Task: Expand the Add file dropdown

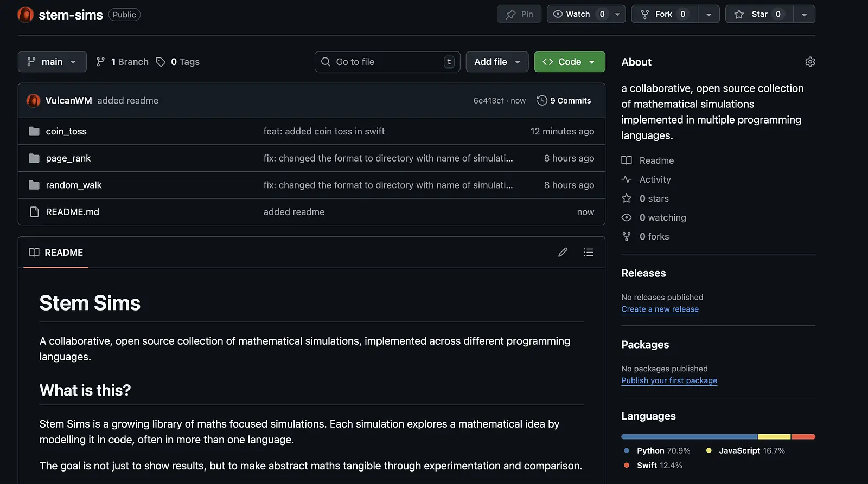Action: coord(497,62)
